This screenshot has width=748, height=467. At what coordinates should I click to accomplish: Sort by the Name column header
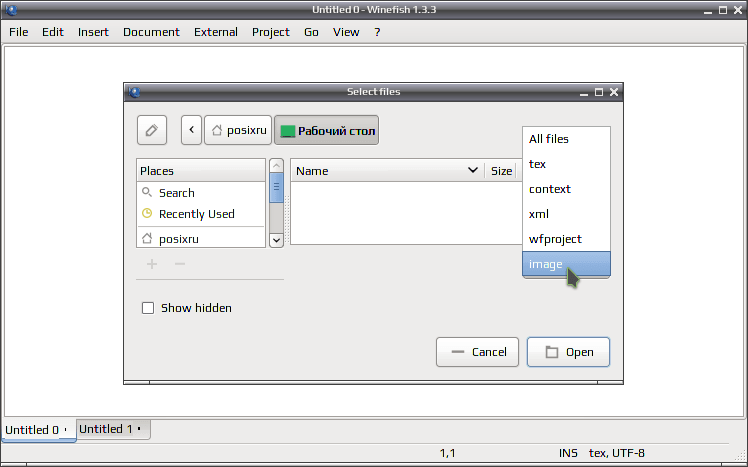(387, 171)
